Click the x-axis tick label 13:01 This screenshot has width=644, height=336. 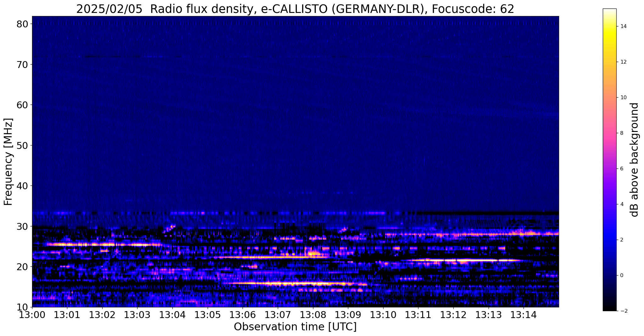(x=67, y=315)
